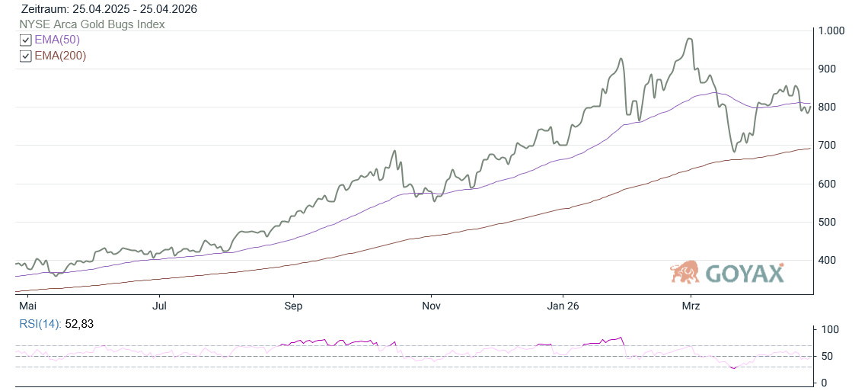Click the GOYAX watermark text
Image resolution: width=868 pixels, height=391 pixels.
point(744,273)
